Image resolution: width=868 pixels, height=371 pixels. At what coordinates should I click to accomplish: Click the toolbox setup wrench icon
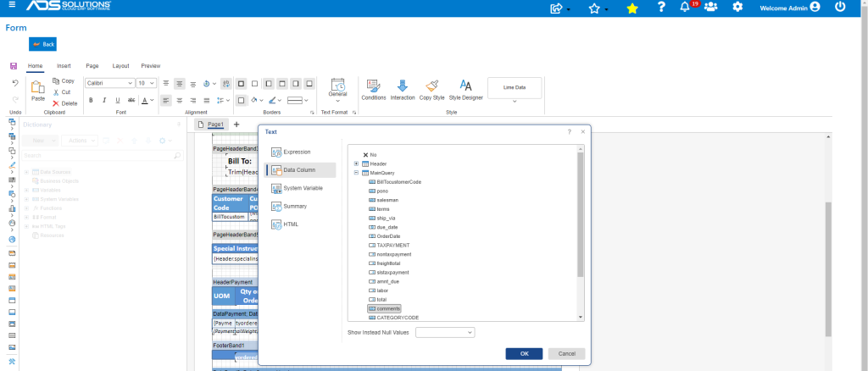[x=12, y=363]
